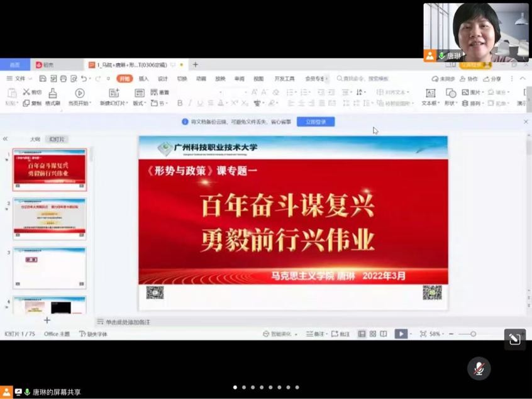Click the slide sorter view icon

(373, 334)
